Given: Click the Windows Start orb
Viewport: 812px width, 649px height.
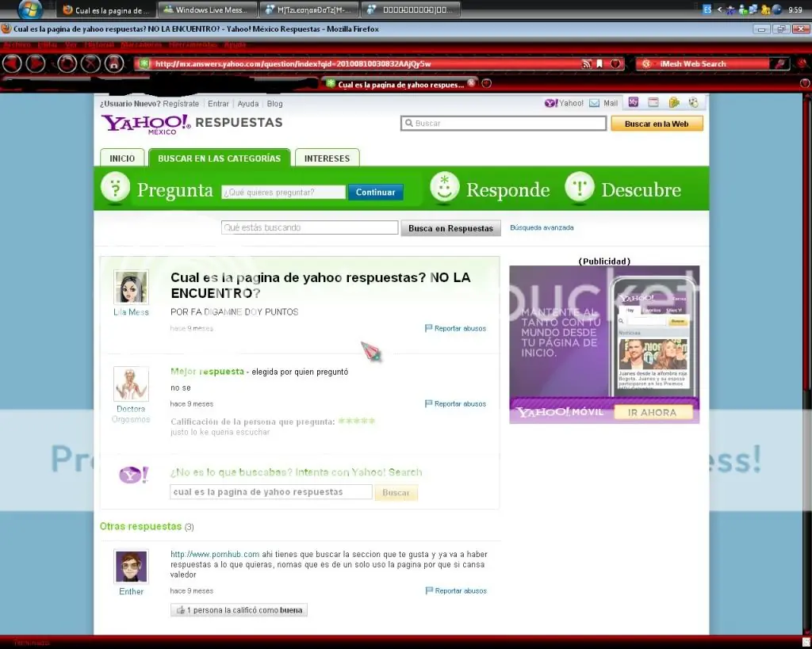Looking at the screenshot, I should point(29,9).
